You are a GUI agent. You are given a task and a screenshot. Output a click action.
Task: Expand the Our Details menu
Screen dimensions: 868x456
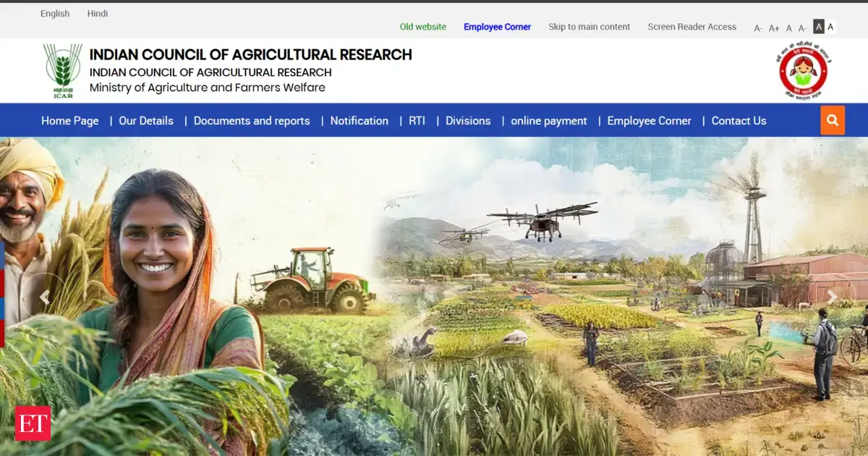146,121
